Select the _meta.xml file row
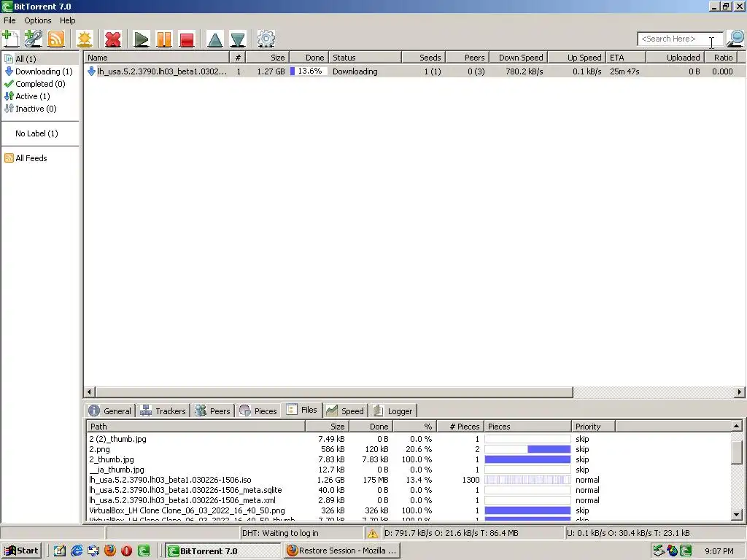 pyautogui.click(x=409, y=500)
